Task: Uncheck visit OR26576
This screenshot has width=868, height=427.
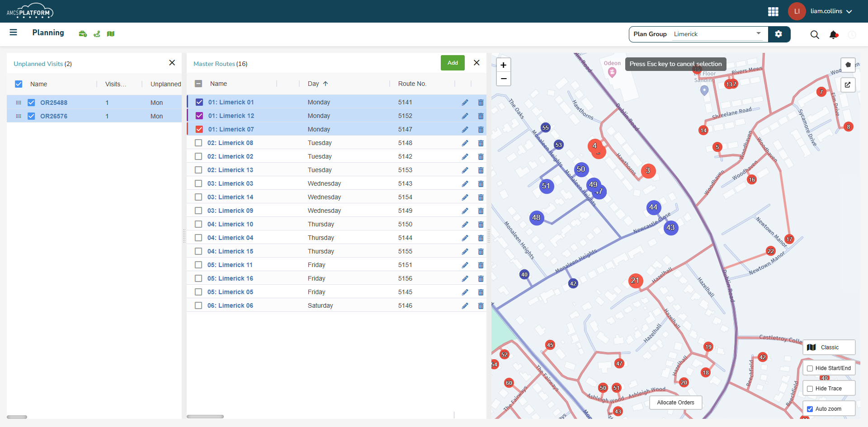Action: tap(31, 116)
